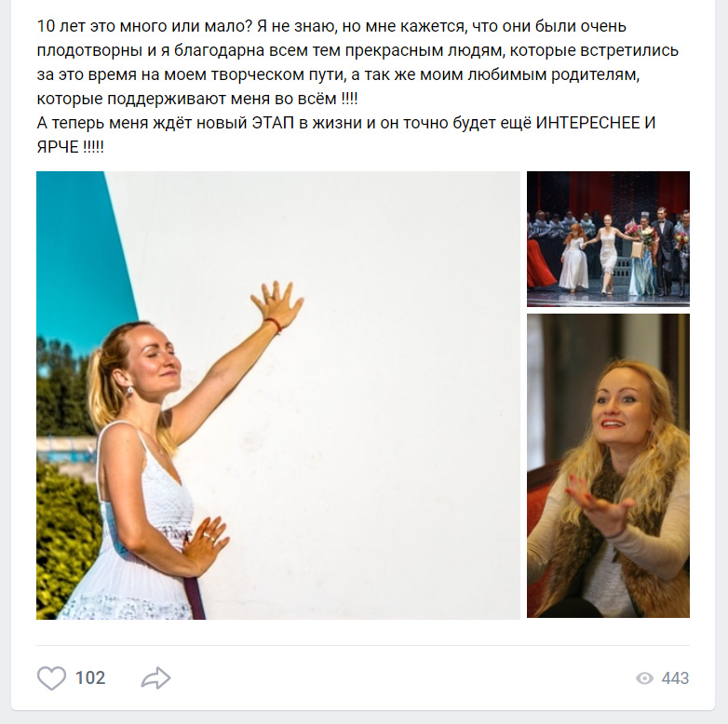Open the photo of woman in fur vest
Viewport: 728px width, 724px height.
(x=608, y=466)
